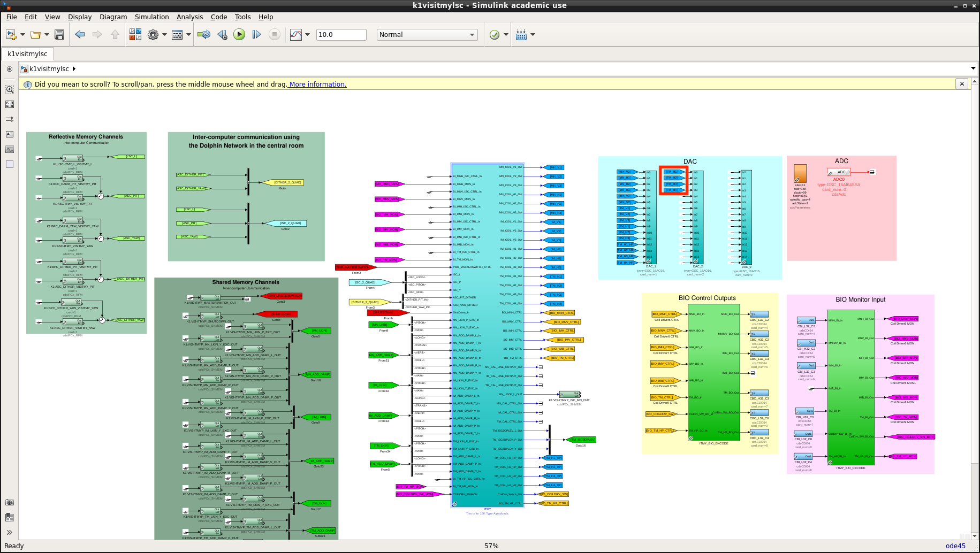The height and width of the screenshot is (553, 980).
Task: Select the Area box palette tool
Action: click(10, 164)
